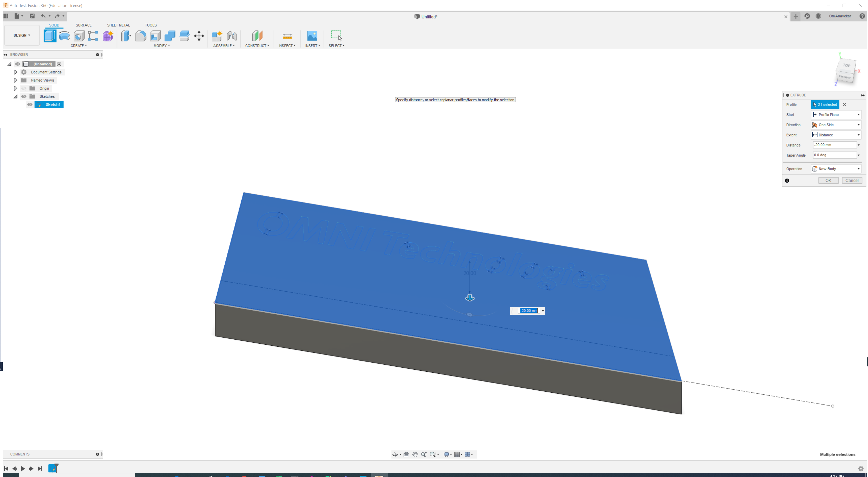This screenshot has width=868, height=477.
Task: Click the Taper Angle input field
Action: tap(834, 155)
